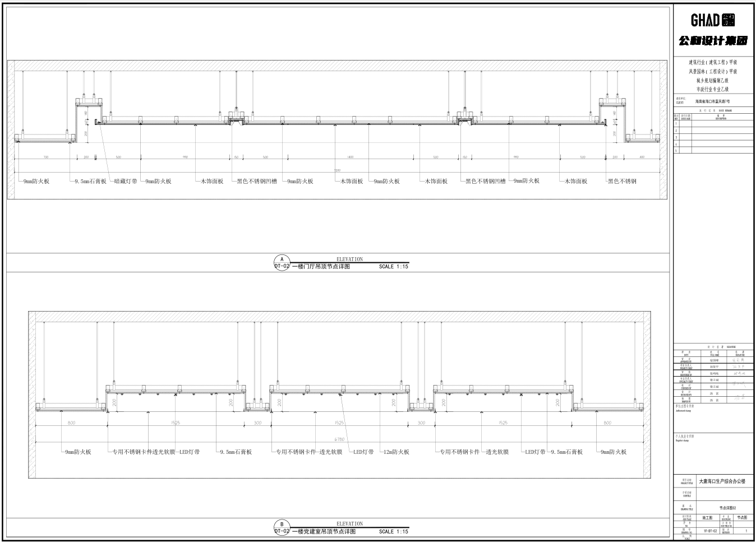Click "SCALE 1:15" beside drawing B title

(394, 531)
